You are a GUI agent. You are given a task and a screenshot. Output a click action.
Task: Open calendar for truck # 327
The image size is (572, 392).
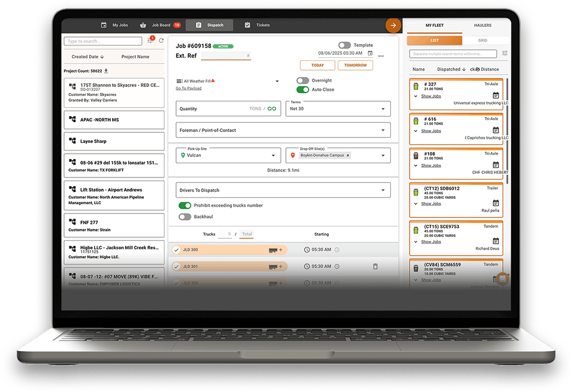495,95
